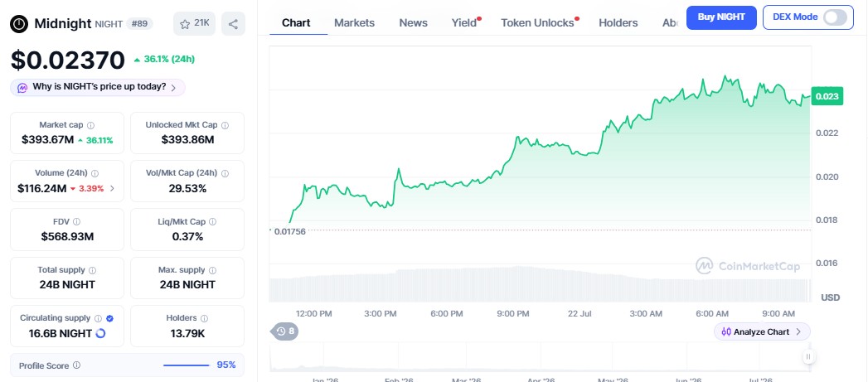868x382 pixels.
Task: Click Profile Score progress bar
Action: (186, 365)
